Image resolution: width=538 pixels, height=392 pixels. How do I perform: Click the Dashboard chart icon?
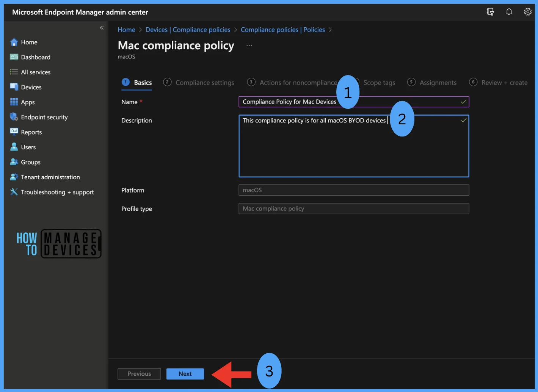pos(14,57)
